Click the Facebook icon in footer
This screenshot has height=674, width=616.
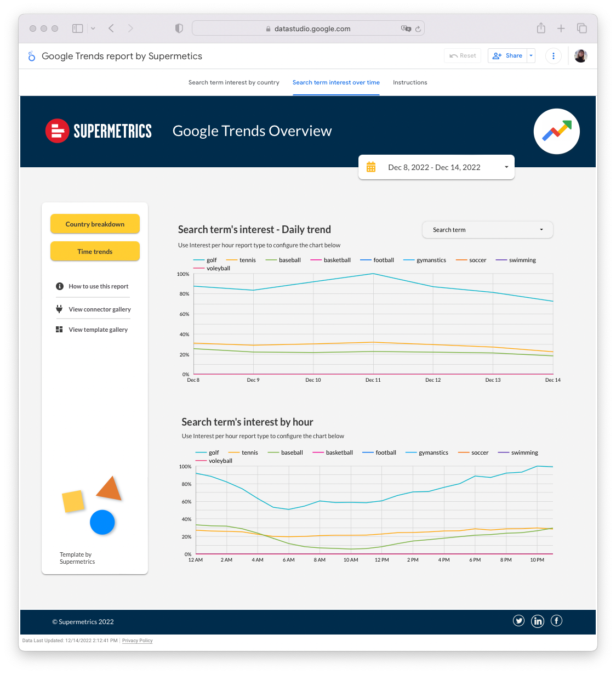pyautogui.click(x=556, y=621)
